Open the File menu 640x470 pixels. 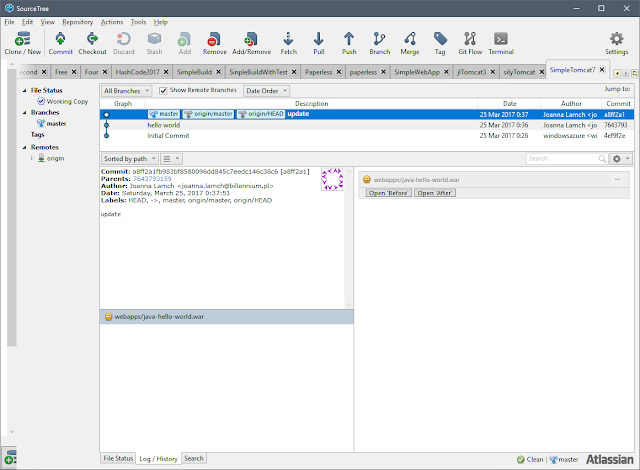pyautogui.click(x=9, y=22)
